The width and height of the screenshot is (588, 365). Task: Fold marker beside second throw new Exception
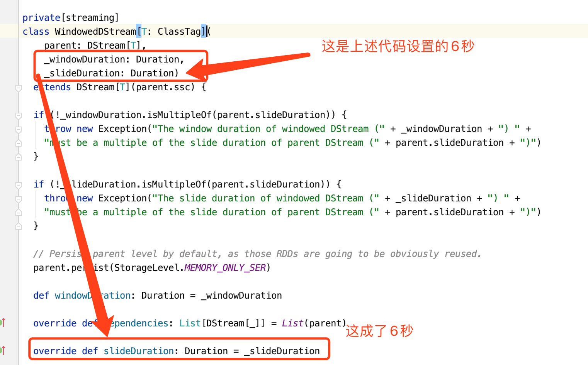pyautogui.click(x=18, y=199)
